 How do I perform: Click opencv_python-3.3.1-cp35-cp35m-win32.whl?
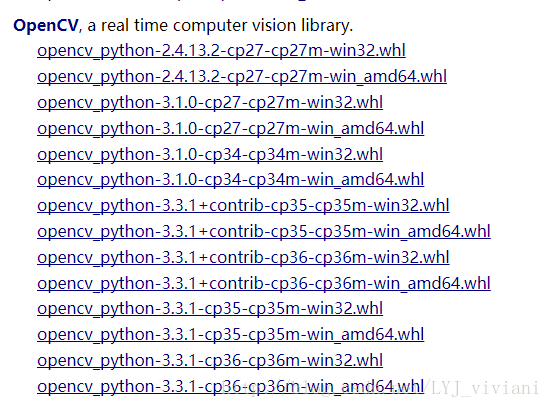coord(210,309)
